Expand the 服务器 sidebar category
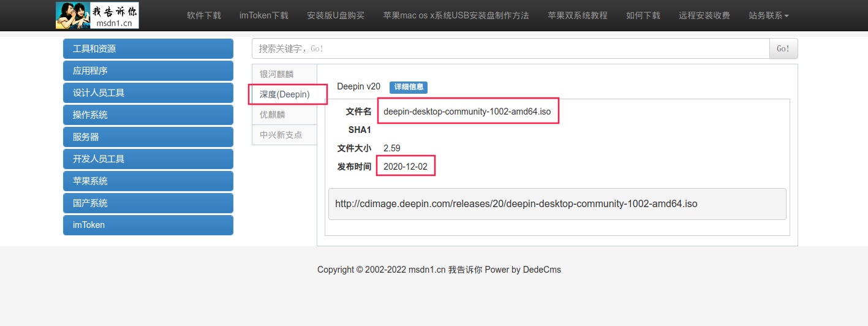 [x=148, y=137]
